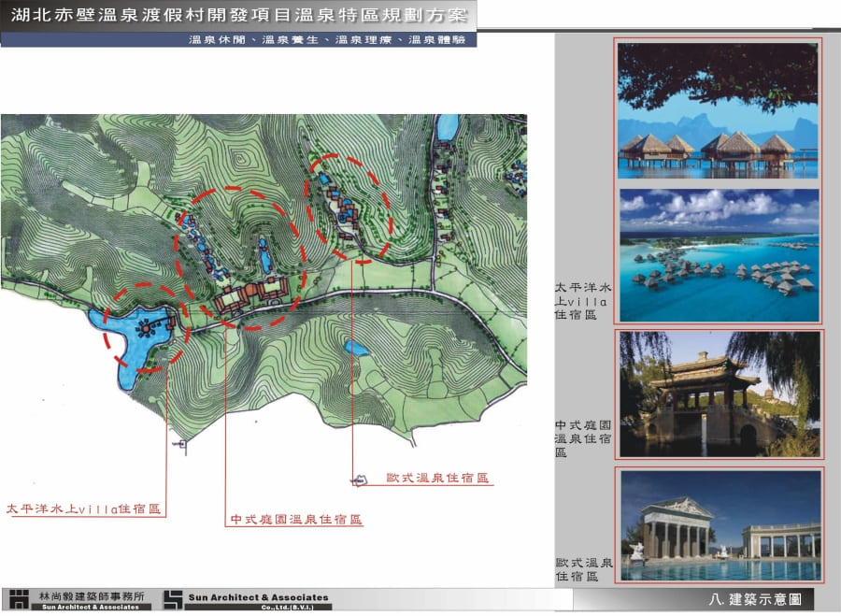The width and height of the screenshot is (841, 616).
Task: Click the page label 八. 建築示意圖
Action: click(x=755, y=599)
